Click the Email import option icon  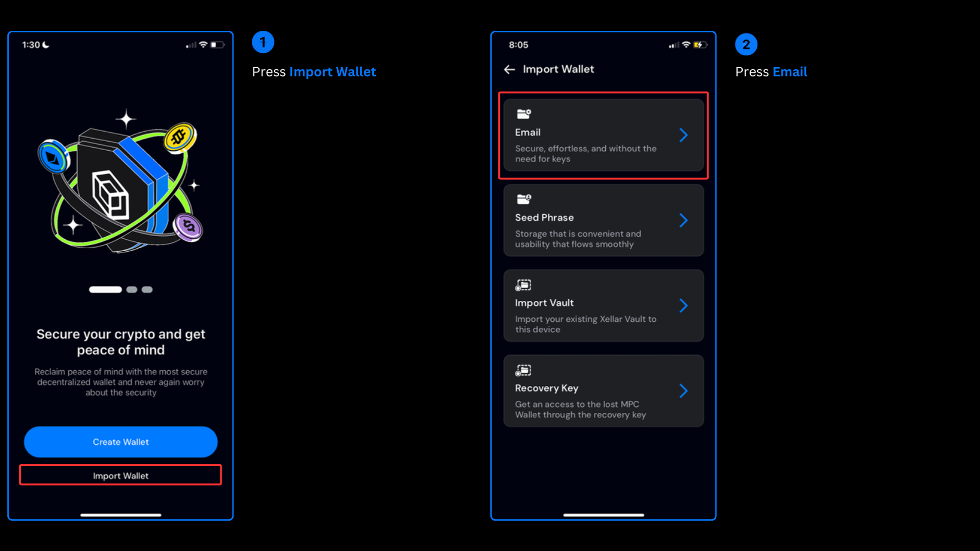click(524, 113)
